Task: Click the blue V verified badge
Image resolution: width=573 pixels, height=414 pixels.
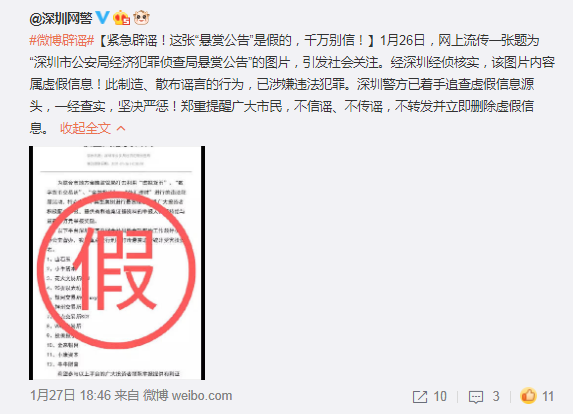Action: [102, 17]
